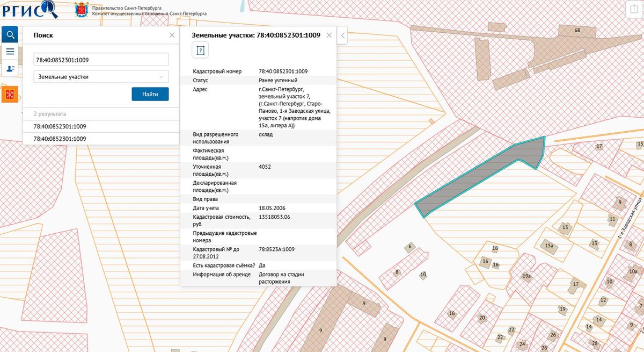The image size is (644, 352).
Task: Click the "4052" area value
Action: coord(265,167)
